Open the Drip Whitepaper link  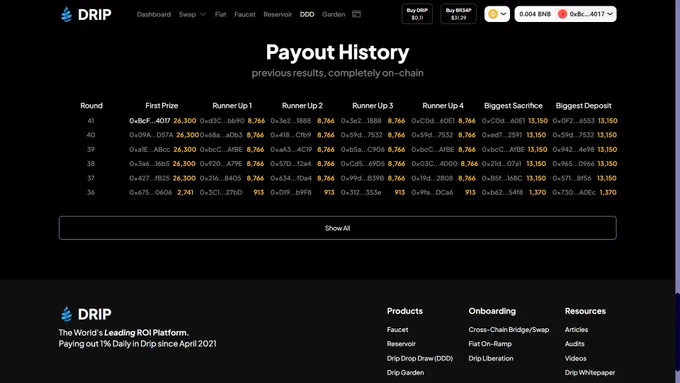coord(590,373)
